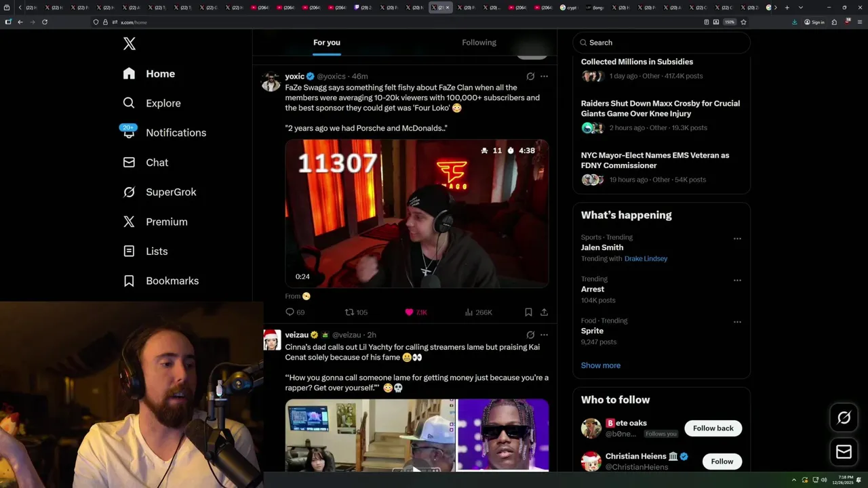Click the browser Back arrow
This screenshot has height=488, width=868.
20,22
